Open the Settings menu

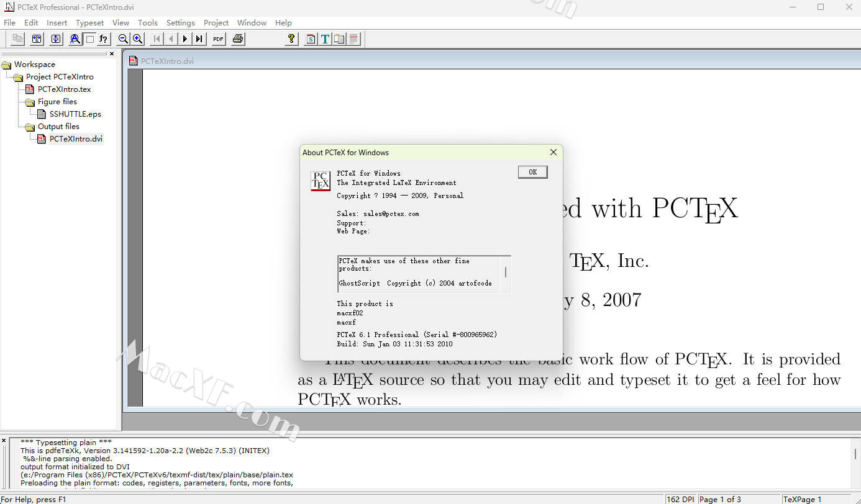[180, 22]
